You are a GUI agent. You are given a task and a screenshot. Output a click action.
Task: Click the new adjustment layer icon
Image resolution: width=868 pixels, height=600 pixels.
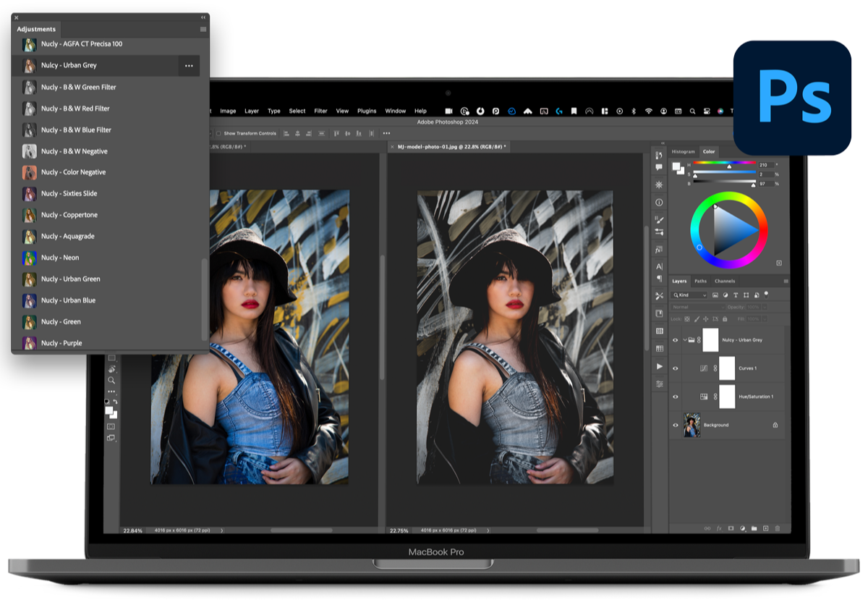(x=742, y=528)
